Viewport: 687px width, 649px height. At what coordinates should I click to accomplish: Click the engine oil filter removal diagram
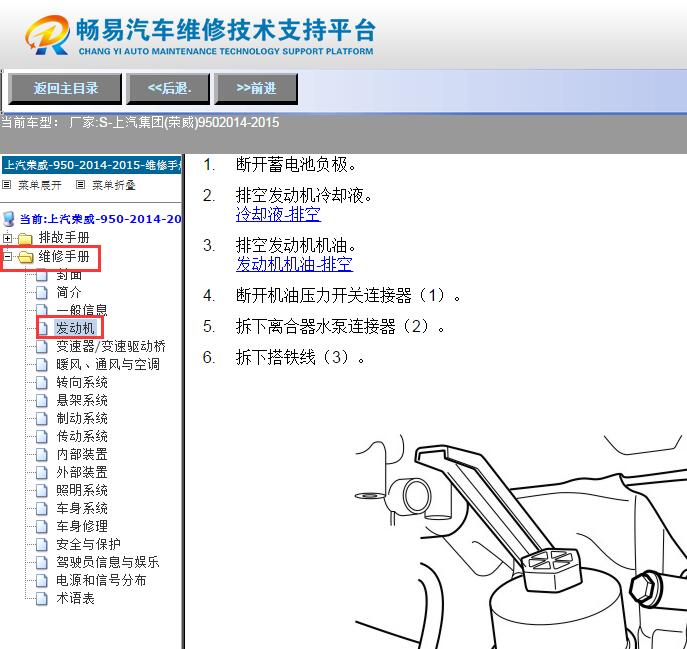(521, 541)
